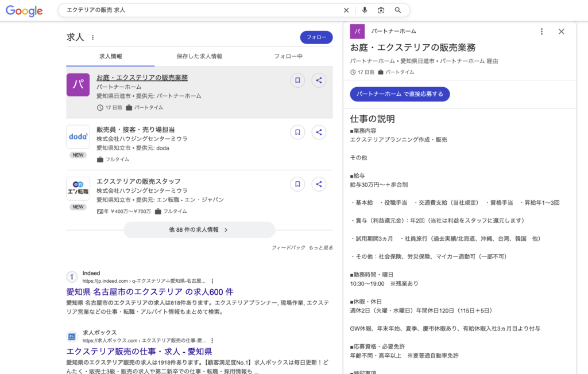The image size is (588, 374).
Task: Share the お庭・エクステリアの販売業務 job
Action: coord(319,80)
